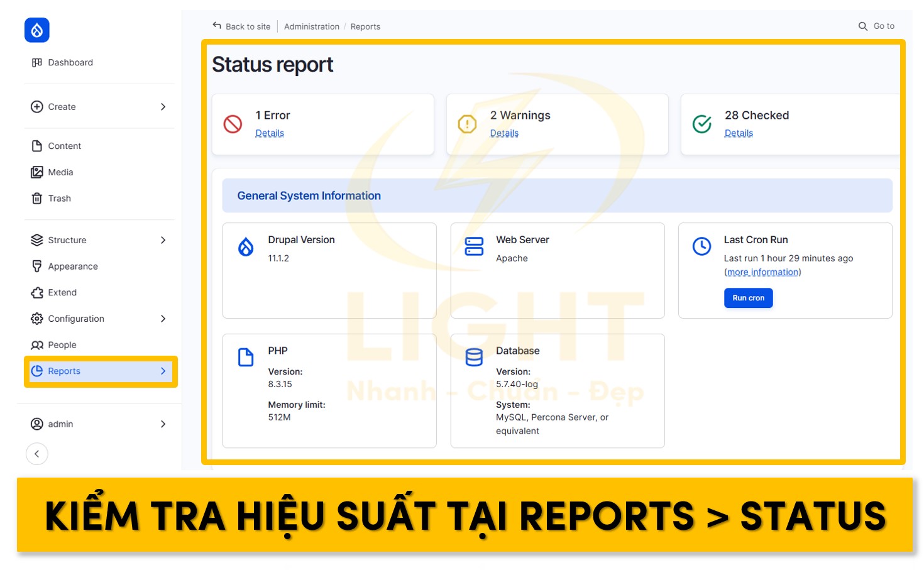Viewport: 924px width, 570px height.
Task: Follow the cron more information link
Action: [762, 272]
